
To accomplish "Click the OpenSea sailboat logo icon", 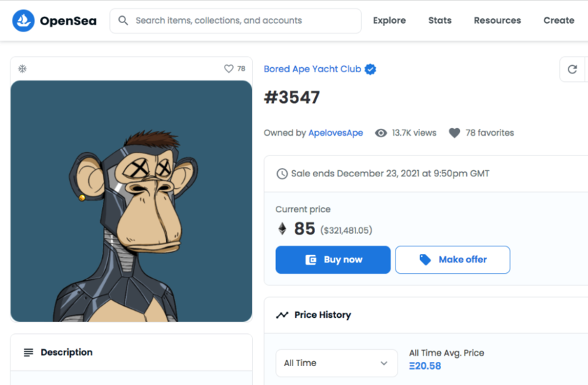I will (x=23, y=21).
